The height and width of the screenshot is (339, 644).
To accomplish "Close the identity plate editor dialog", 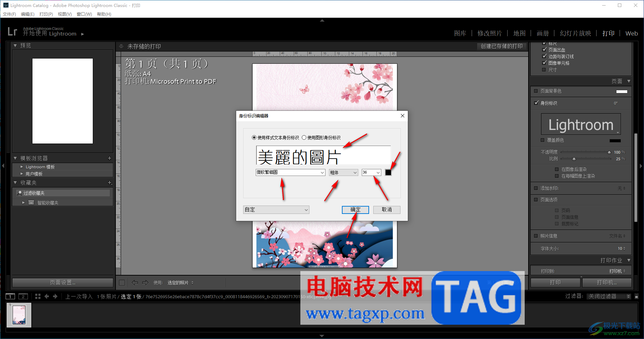I will 403,116.
